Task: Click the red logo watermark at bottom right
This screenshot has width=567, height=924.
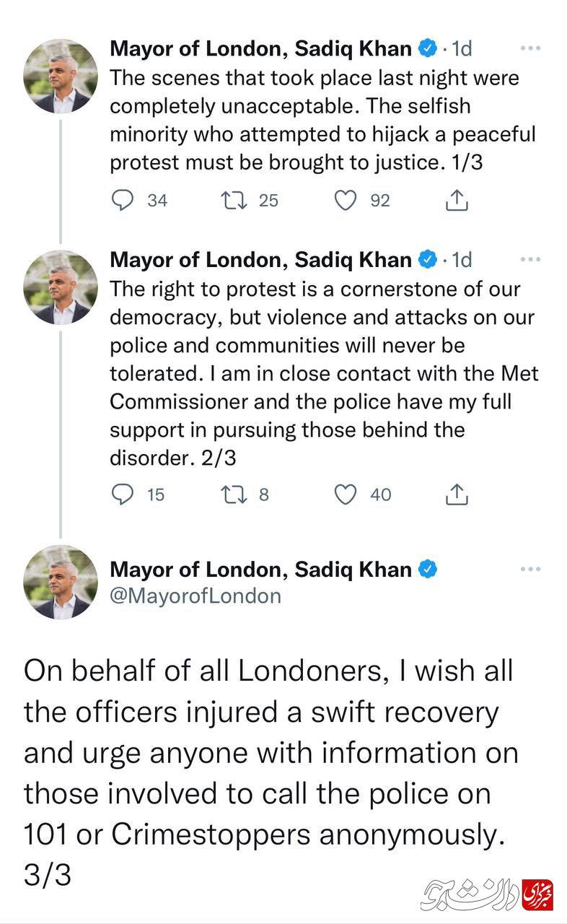Action: (x=537, y=894)
